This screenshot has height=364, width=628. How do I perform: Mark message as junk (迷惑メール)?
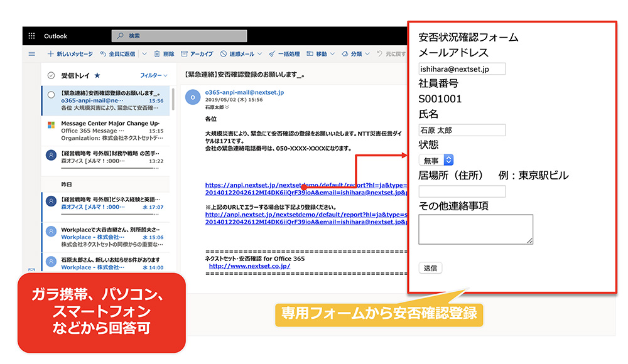tap(237, 54)
